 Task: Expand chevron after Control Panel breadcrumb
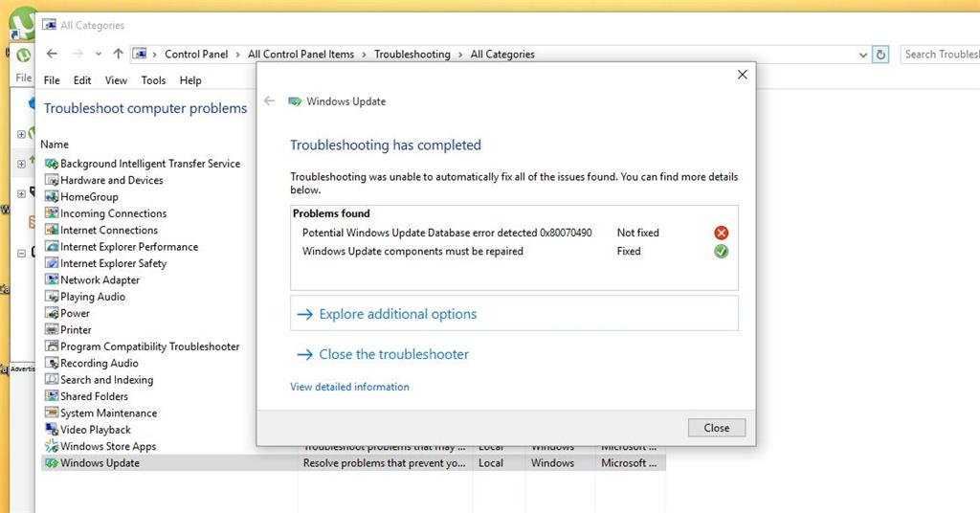click(237, 55)
